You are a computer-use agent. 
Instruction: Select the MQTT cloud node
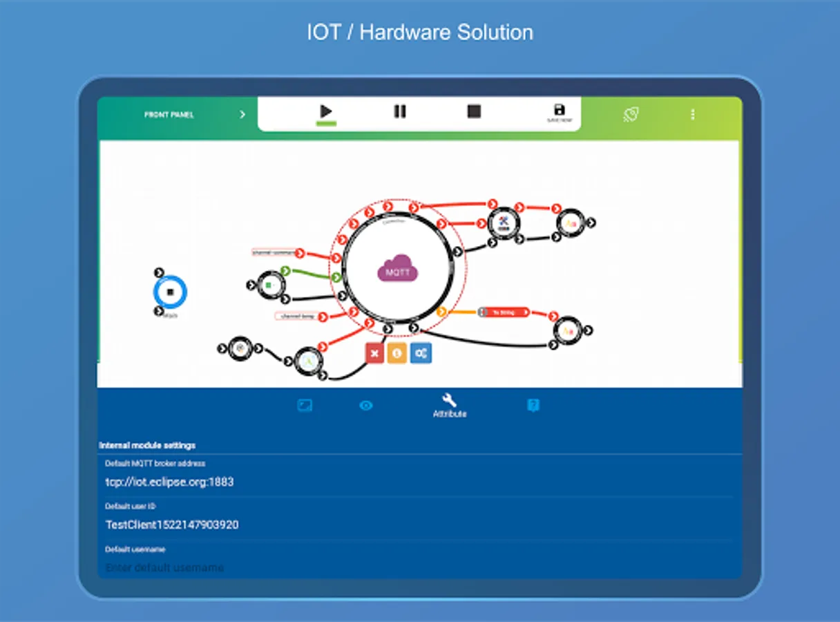tap(397, 269)
